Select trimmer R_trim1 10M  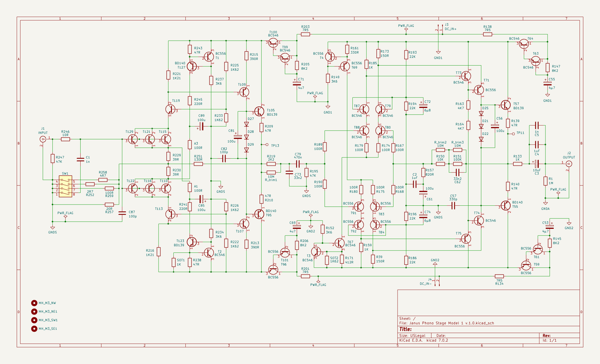(271, 172)
